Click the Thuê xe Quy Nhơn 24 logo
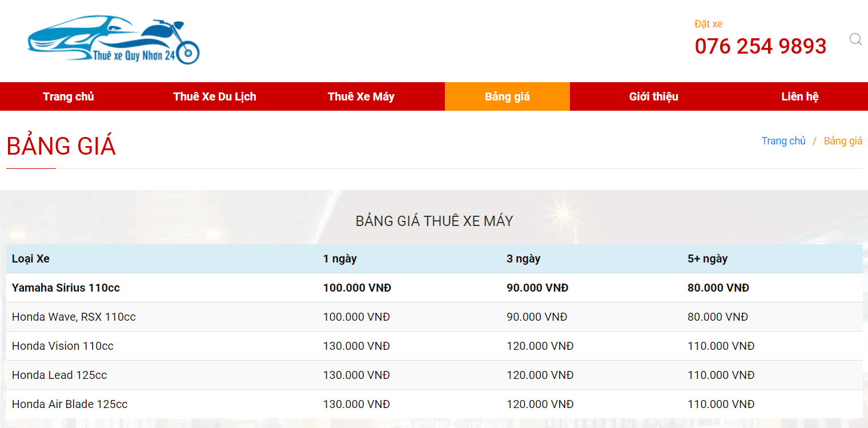Screen dimensions: 868x428 [x=113, y=40]
